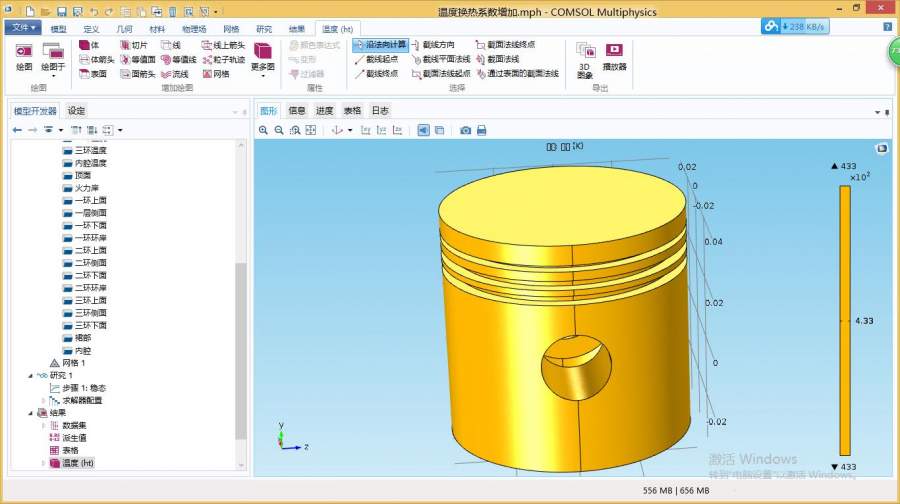900x504 pixels.
Task: Select 截面法线起点 option
Action: [x=441, y=73]
